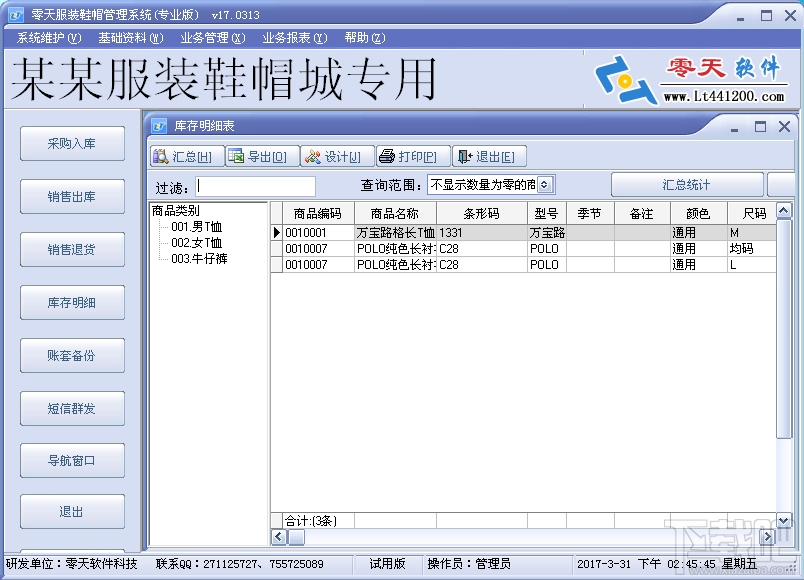The width and height of the screenshot is (804, 580).
Task: Click the 条形码 column header
Action: [x=481, y=213]
